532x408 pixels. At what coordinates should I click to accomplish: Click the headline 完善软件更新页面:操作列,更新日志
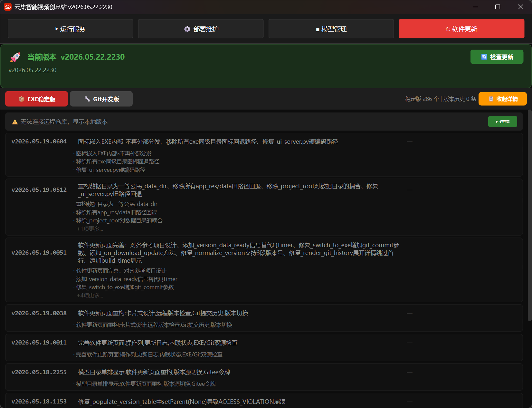(x=158, y=343)
